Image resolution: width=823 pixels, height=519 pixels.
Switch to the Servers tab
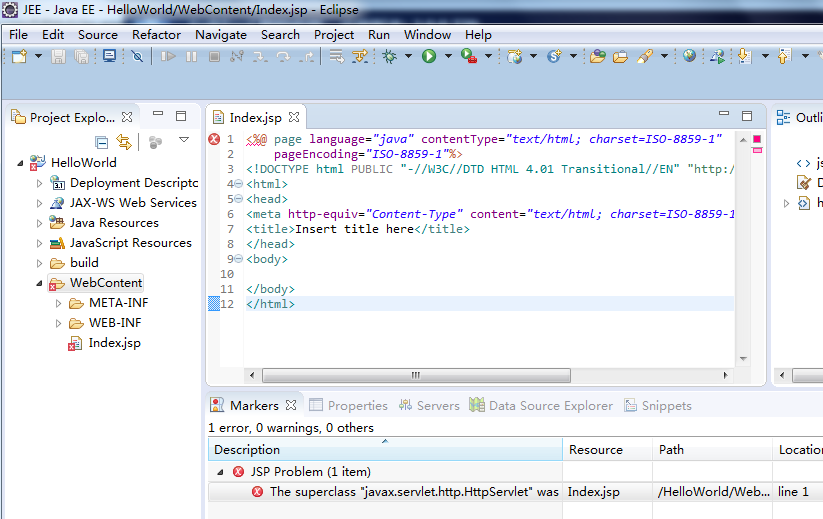[430, 406]
